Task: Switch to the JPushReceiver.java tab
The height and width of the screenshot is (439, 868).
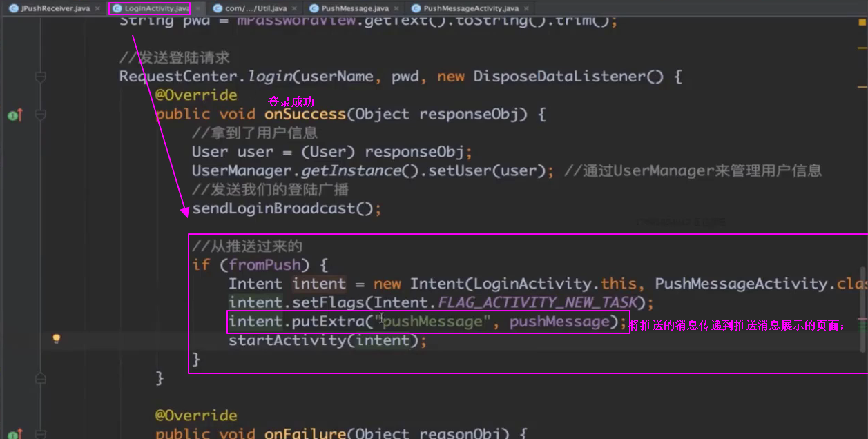Action: click(55, 8)
